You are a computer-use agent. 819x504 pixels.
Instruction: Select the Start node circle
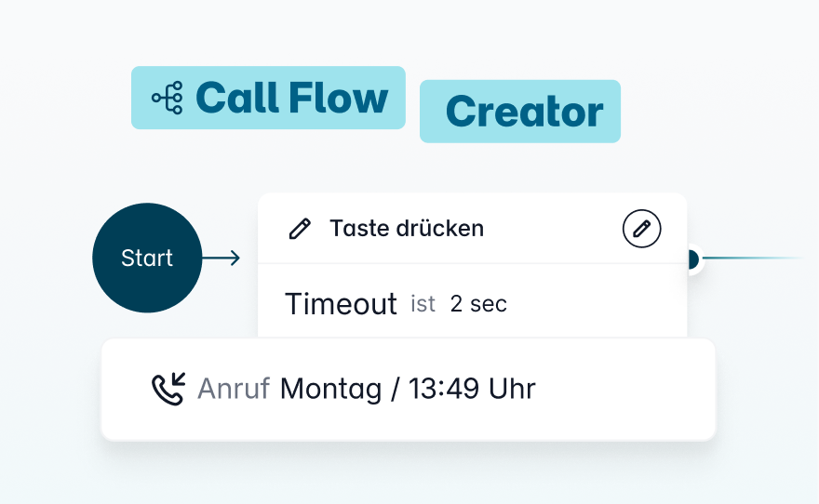(x=147, y=258)
